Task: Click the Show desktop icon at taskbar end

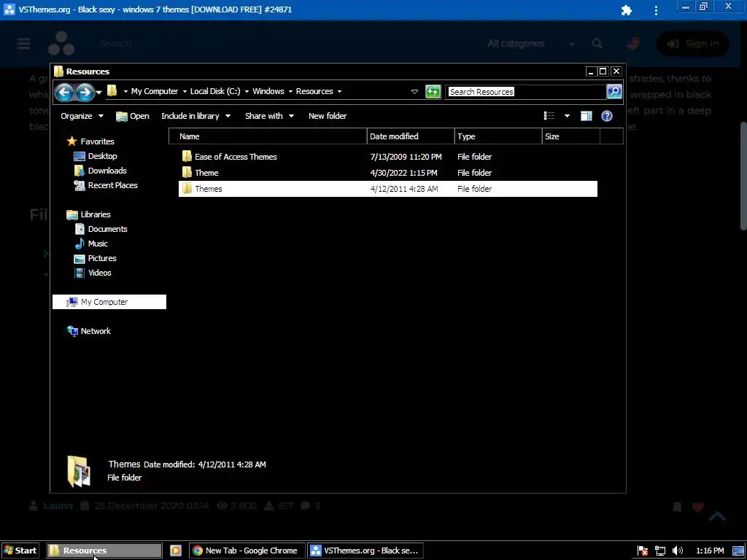Action: [738, 551]
